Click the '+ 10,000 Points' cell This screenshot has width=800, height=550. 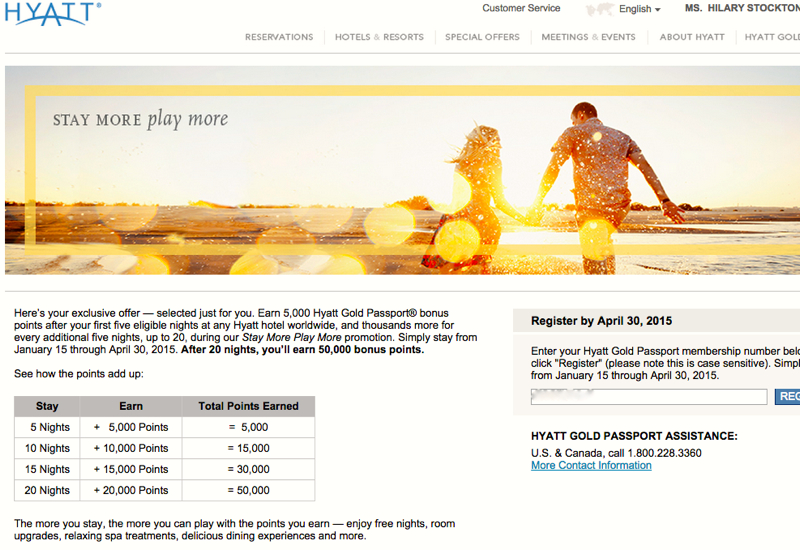pyautogui.click(x=131, y=448)
